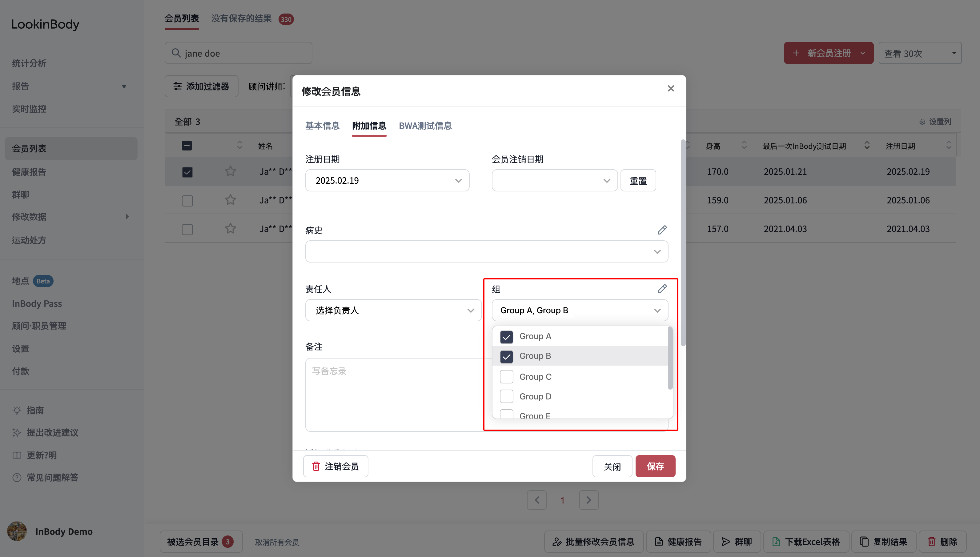
Task: Click the trash icon on 注销会员 button
Action: pos(316,466)
